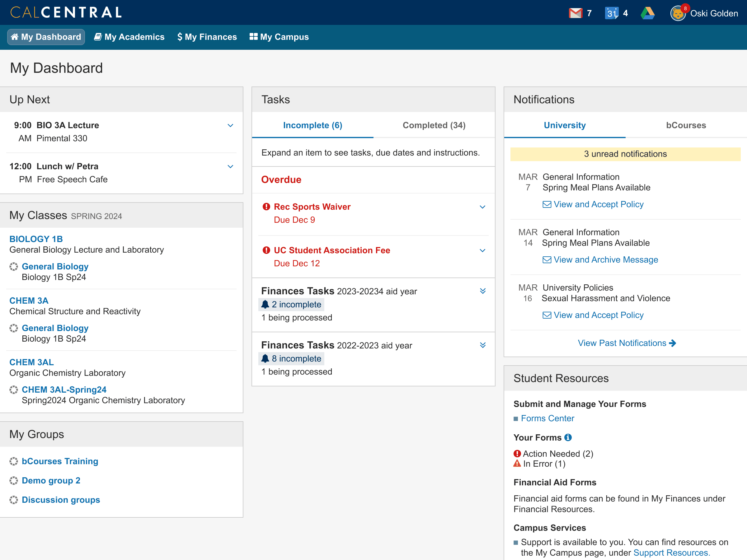Open the Forms Center link
The width and height of the screenshot is (747, 560).
point(547,418)
